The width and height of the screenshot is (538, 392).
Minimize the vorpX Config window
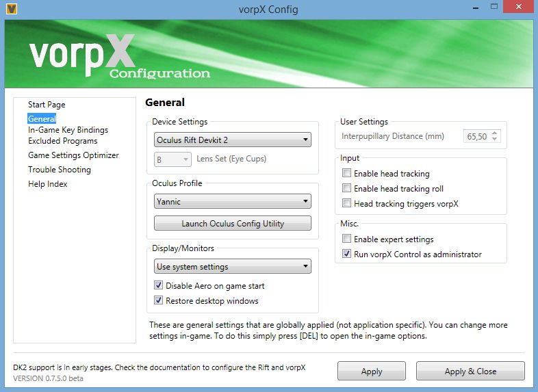click(x=476, y=8)
